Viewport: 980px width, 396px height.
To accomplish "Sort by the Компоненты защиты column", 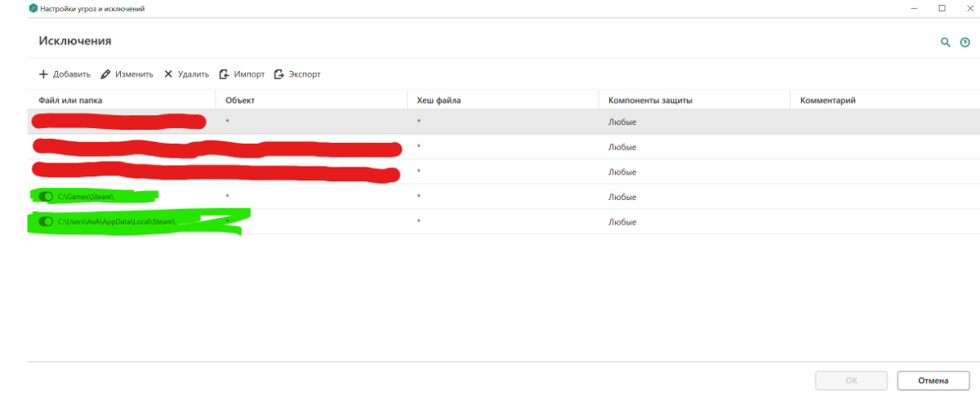I will 650,100.
